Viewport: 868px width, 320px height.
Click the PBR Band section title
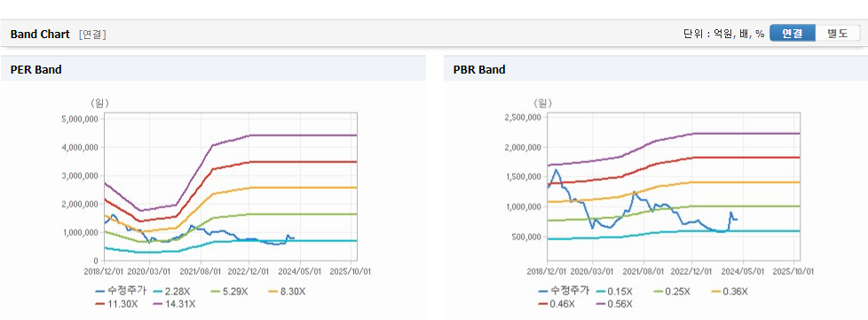(479, 70)
